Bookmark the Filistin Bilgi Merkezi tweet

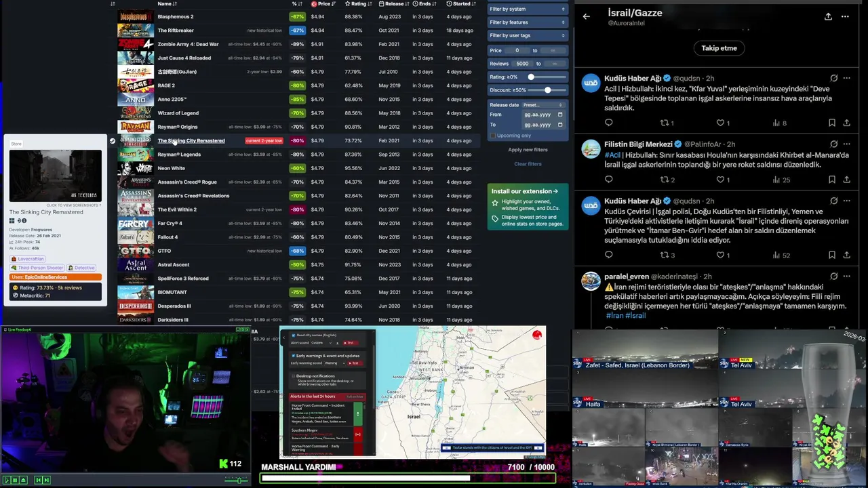pyautogui.click(x=831, y=180)
